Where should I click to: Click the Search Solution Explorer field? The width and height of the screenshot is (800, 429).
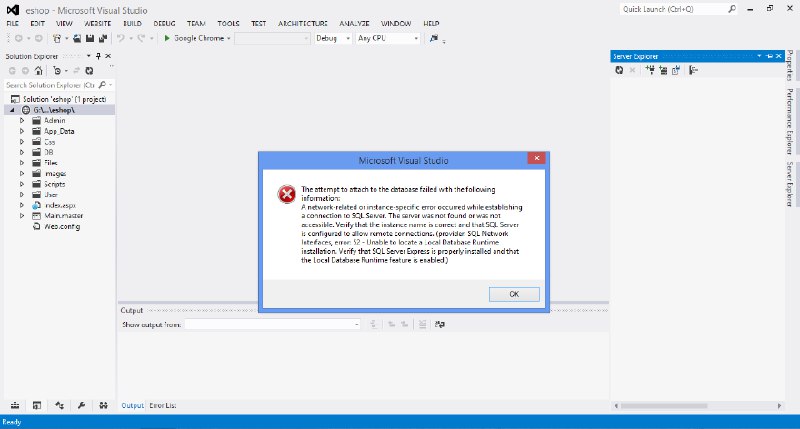click(x=59, y=85)
